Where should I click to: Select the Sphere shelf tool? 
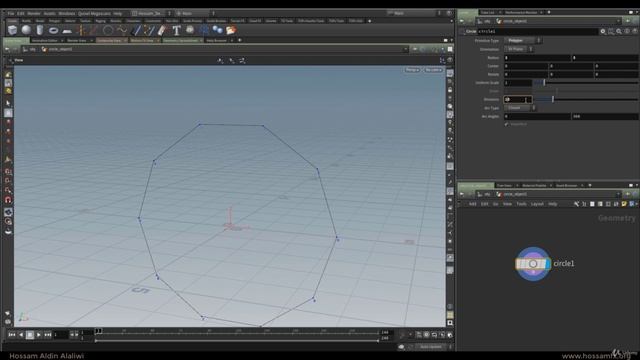click(x=26, y=30)
